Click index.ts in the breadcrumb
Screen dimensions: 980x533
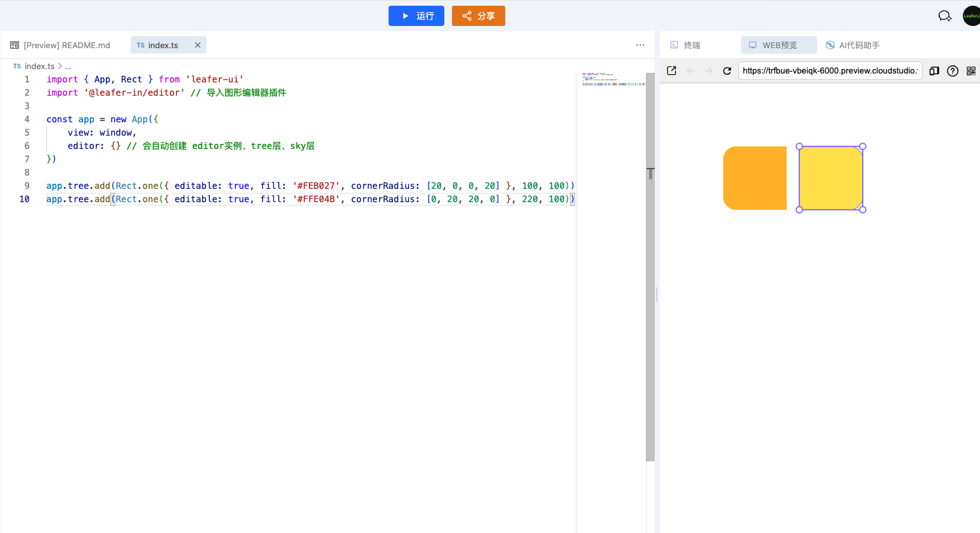pyautogui.click(x=39, y=66)
